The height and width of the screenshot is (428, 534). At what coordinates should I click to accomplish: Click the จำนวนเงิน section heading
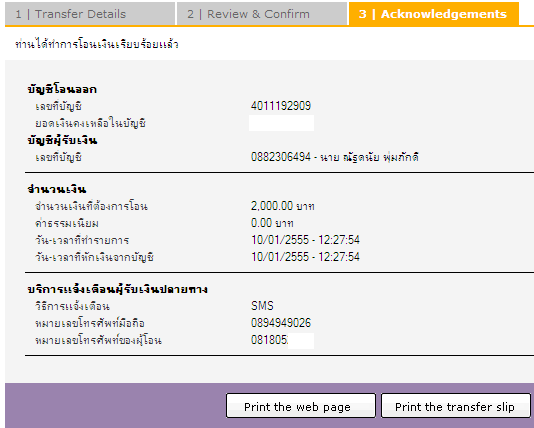click(57, 189)
